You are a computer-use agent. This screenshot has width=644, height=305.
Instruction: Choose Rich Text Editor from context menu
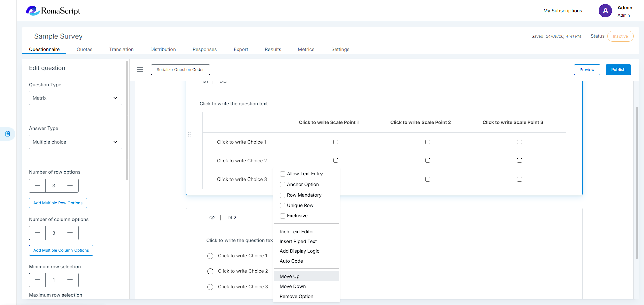[x=306, y=232]
